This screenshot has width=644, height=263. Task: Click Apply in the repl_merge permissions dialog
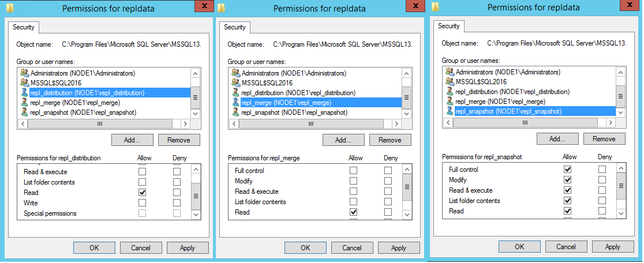coord(398,247)
